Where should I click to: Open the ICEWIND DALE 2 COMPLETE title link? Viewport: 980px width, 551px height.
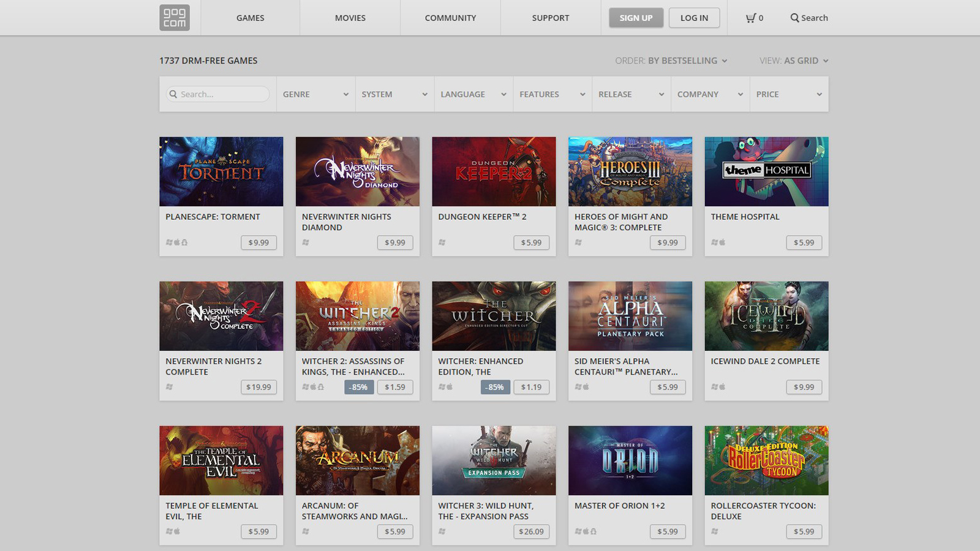coord(765,361)
